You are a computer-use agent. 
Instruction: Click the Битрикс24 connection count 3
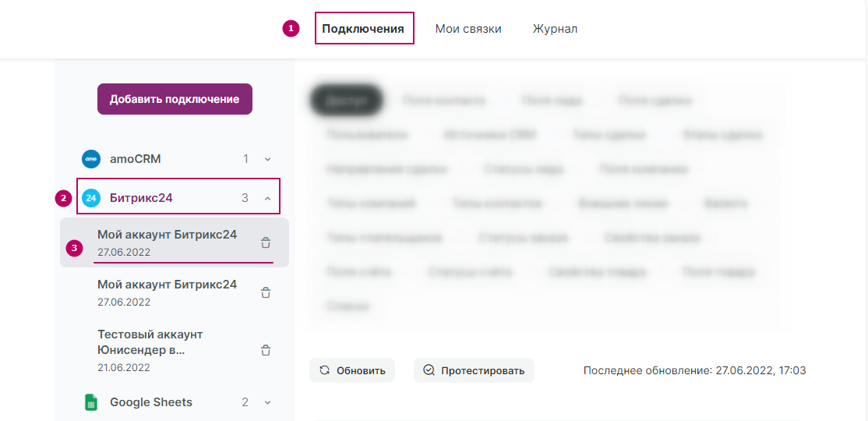click(245, 198)
